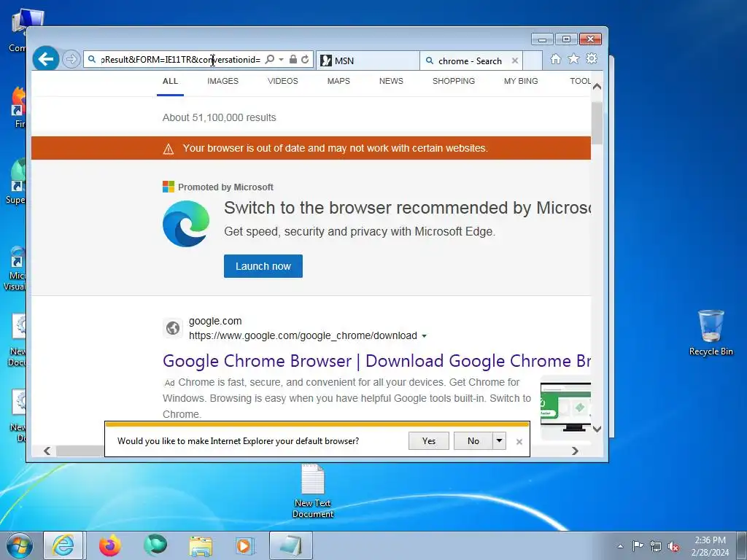Click the muted volume tray icon

click(673, 547)
